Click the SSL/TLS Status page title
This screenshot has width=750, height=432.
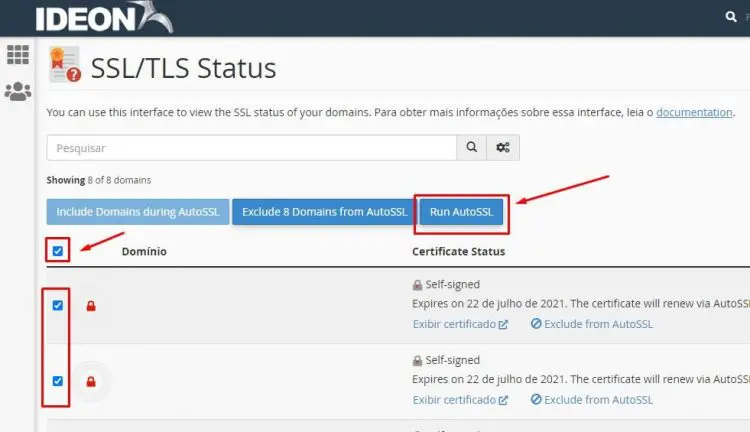pyautogui.click(x=183, y=68)
